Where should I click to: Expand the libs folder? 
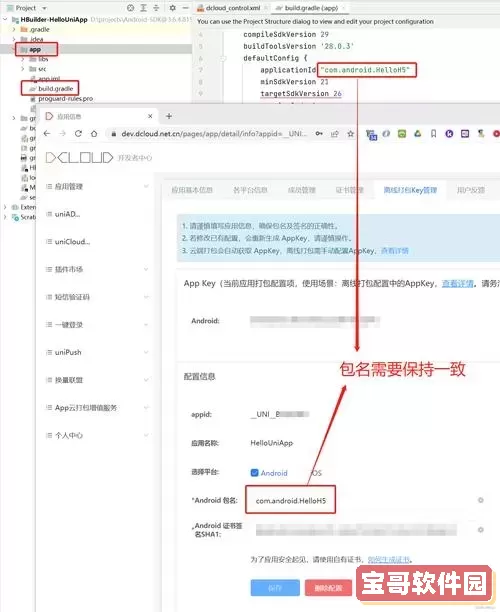(x=23, y=59)
